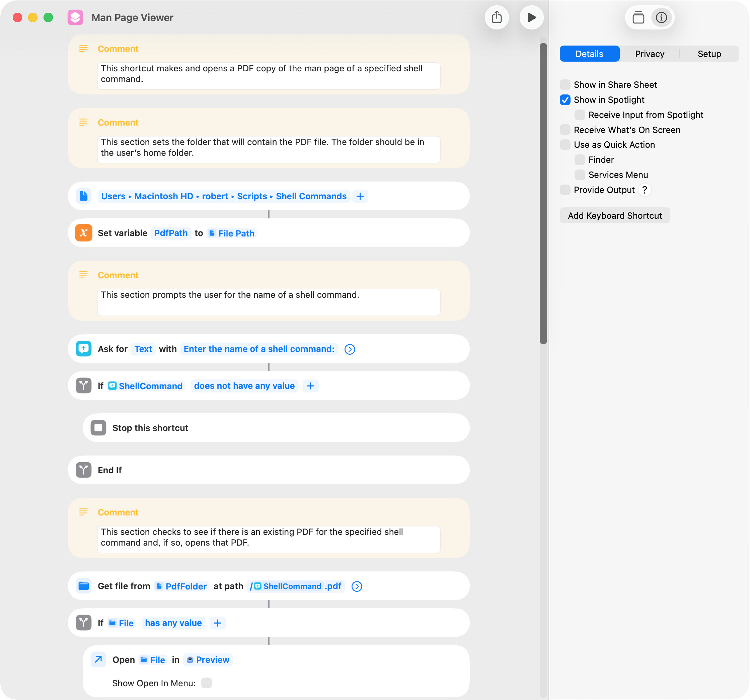Click the Stop this shortcut icon
Image resolution: width=750 pixels, height=700 pixels.
tap(98, 428)
